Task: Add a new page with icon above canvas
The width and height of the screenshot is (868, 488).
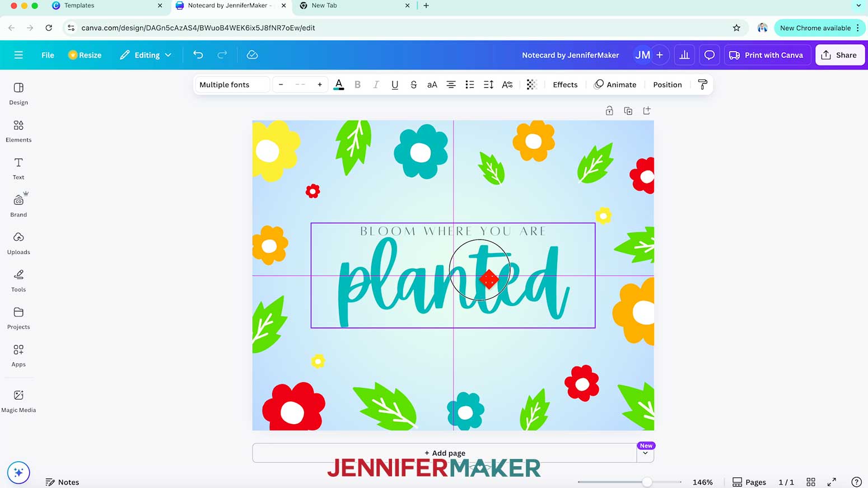Action: [647, 111]
